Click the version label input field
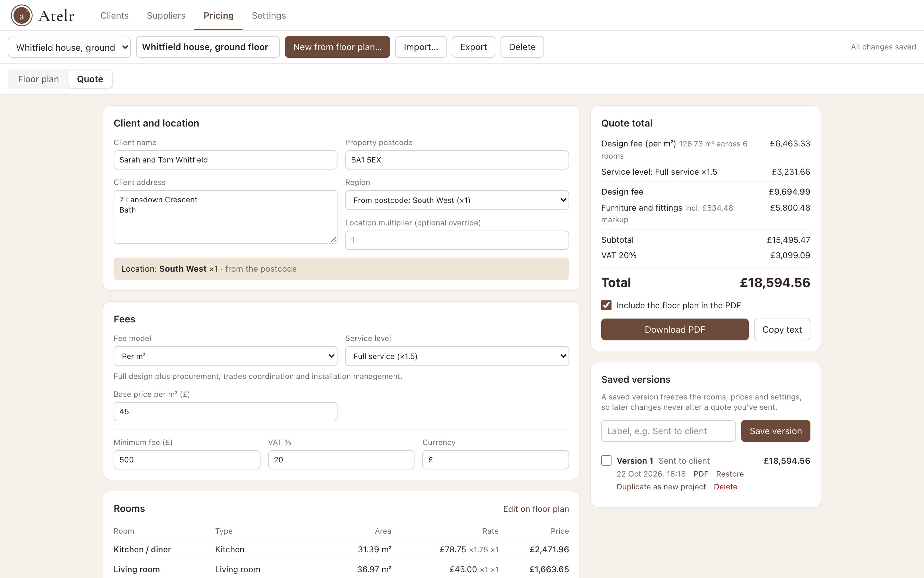 [x=668, y=431]
